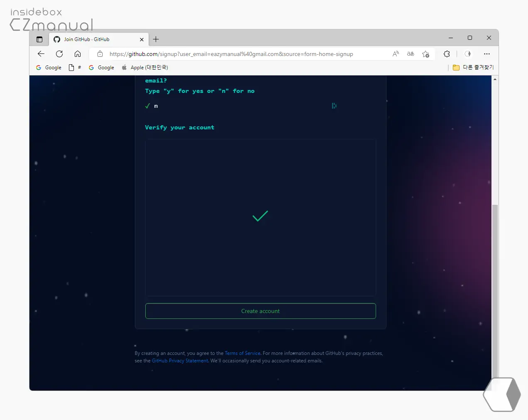
Task: Open the tab actions menu icon
Action: point(39,39)
